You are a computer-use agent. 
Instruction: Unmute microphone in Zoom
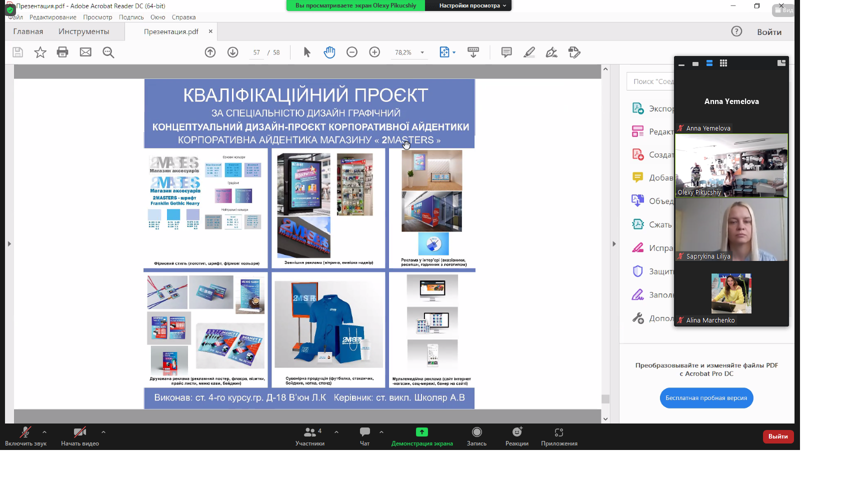tap(25, 436)
